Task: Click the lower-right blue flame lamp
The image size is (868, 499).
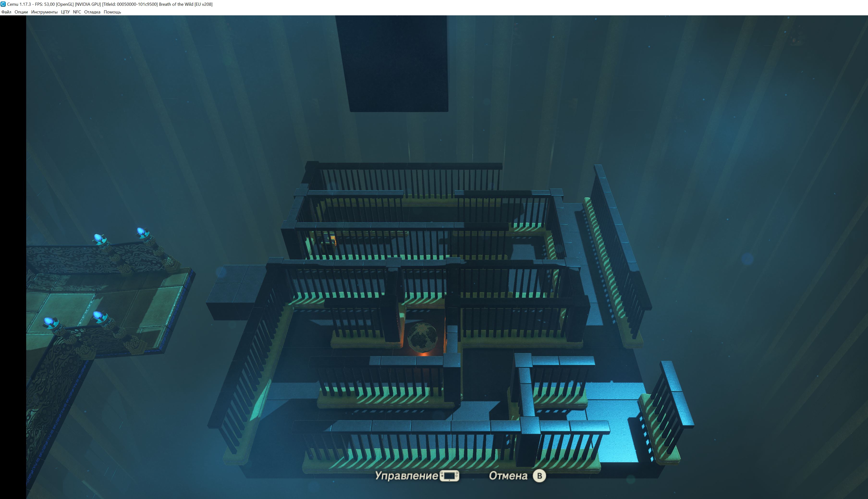Action: [98, 315]
